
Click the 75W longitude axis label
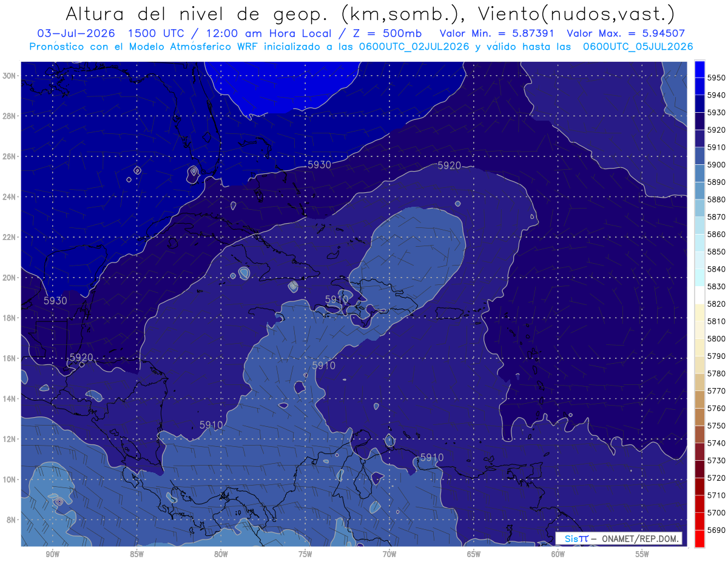point(305,555)
